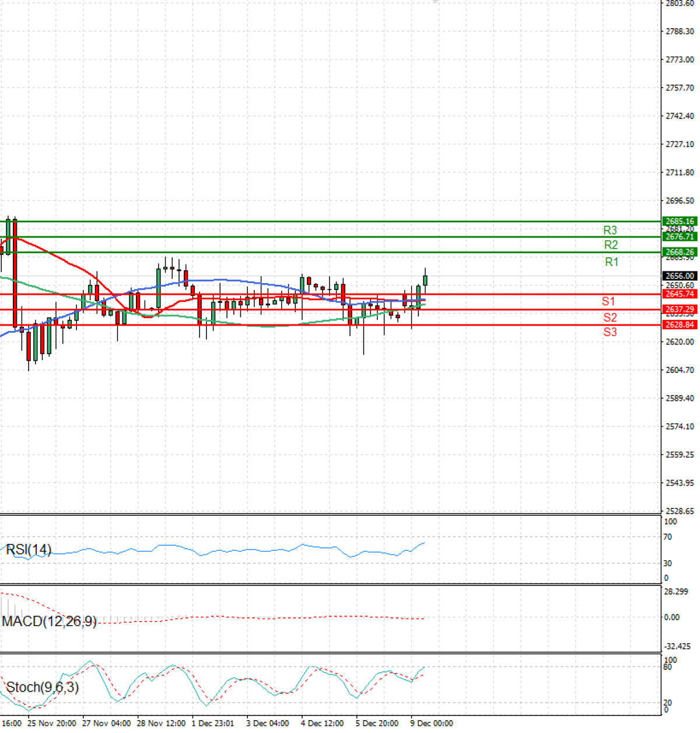
Task: Click the Stochastic scale 80 level
Action: click(x=668, y=667)
